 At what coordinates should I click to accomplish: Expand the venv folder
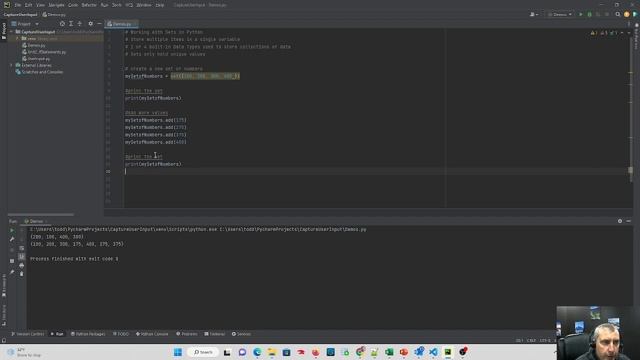pos(18,38)
